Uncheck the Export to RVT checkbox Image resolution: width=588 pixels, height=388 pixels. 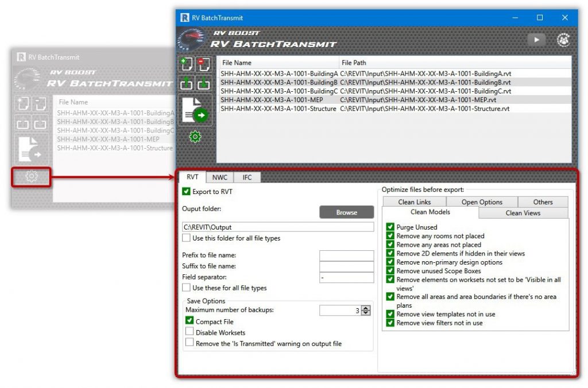(186, 192)
